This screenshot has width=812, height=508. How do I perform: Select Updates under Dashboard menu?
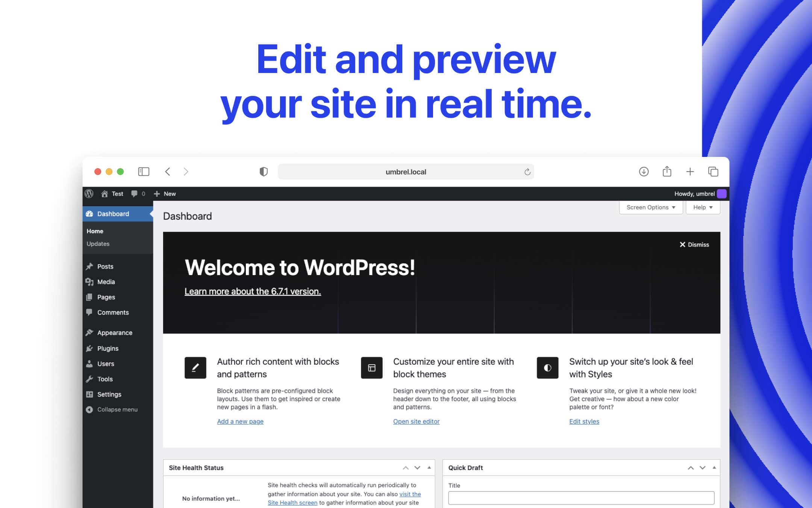point(98,243)
